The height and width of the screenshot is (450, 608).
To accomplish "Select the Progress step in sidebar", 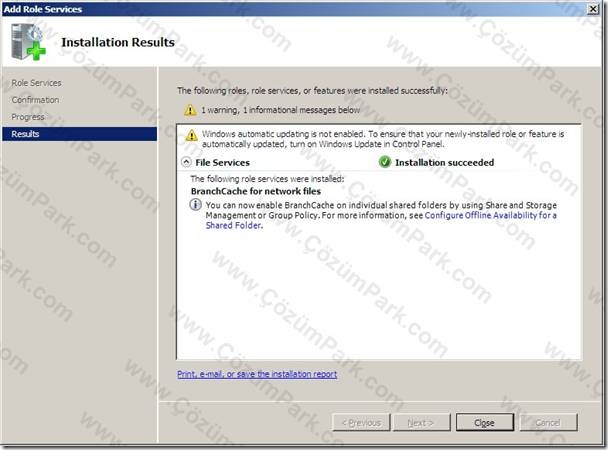I will pos(28,117).
